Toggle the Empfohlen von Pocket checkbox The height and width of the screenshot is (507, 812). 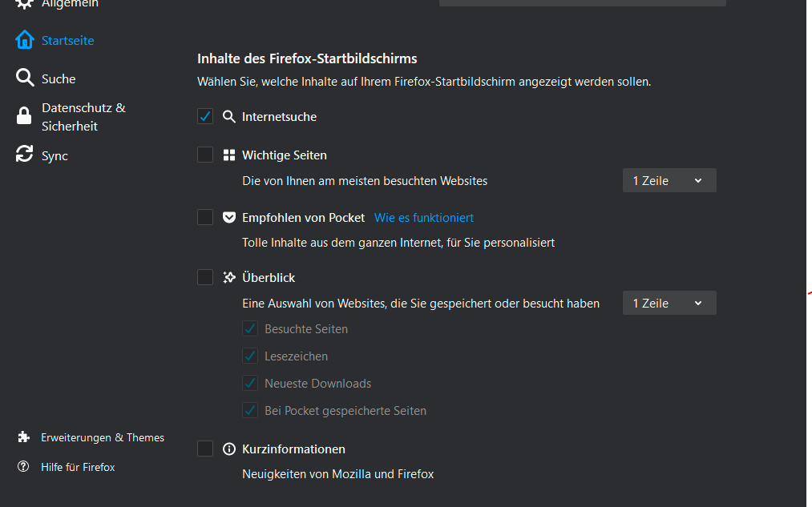(205, 217)
